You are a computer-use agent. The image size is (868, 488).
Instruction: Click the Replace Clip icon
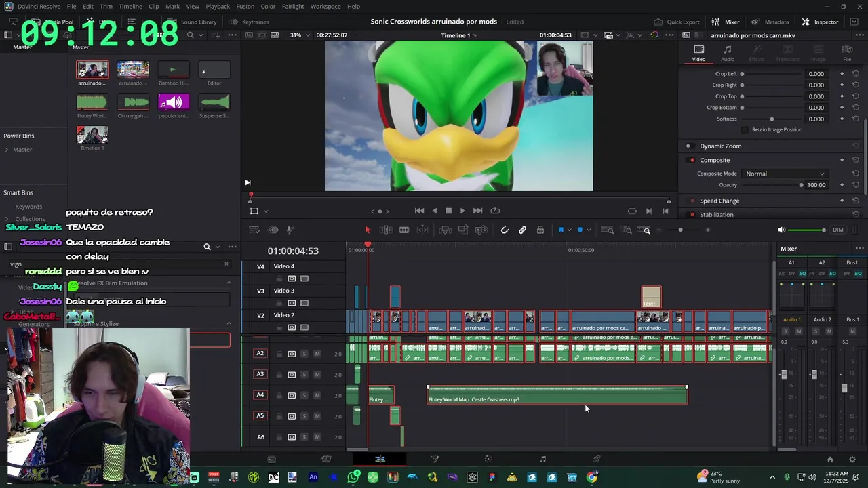click(x=481, y=230)
